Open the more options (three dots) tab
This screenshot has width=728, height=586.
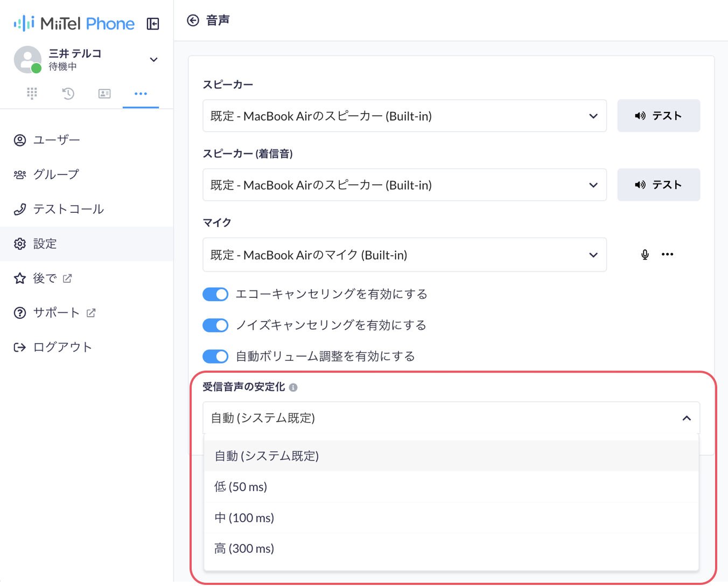[x=141, y=94]
